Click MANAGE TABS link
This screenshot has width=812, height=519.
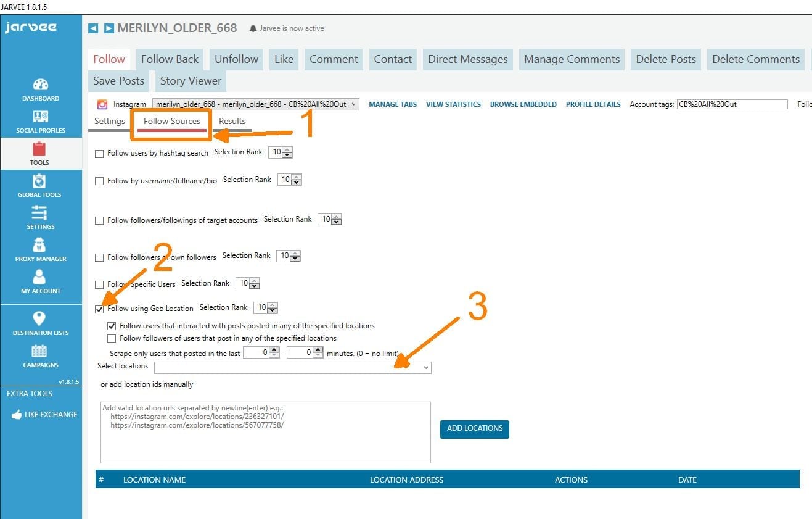pyautogui.click(x=393, y=104)
